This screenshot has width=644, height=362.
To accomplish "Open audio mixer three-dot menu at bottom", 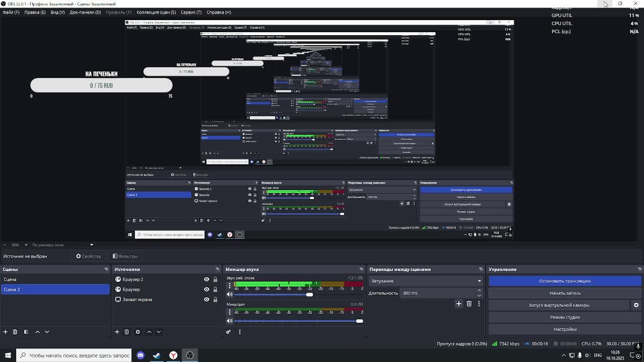I will coord(239,332).
